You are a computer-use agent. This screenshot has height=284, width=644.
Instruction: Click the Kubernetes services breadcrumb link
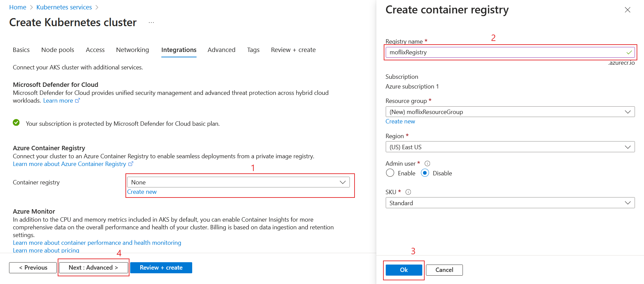(64, 7)
